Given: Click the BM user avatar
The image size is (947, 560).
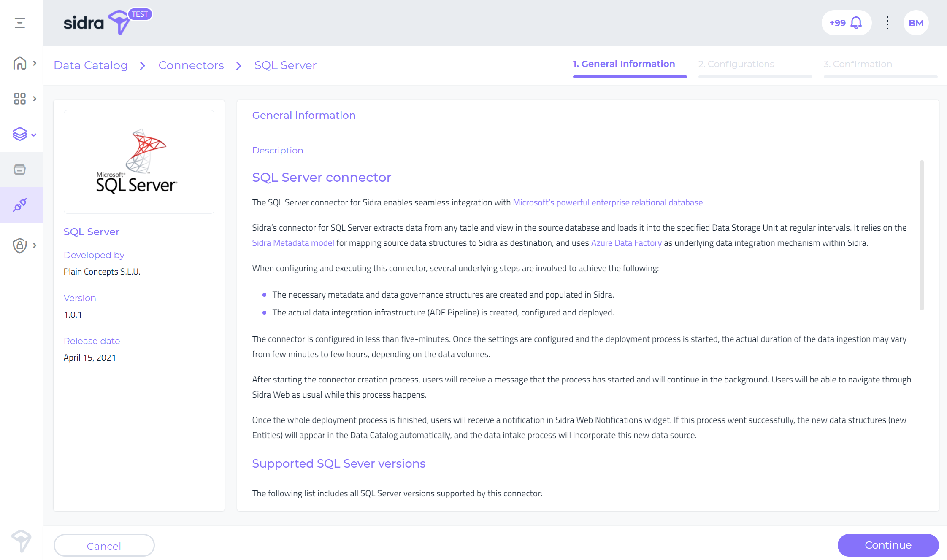Looking at the screenshot, I should click(x=916, y=23).
